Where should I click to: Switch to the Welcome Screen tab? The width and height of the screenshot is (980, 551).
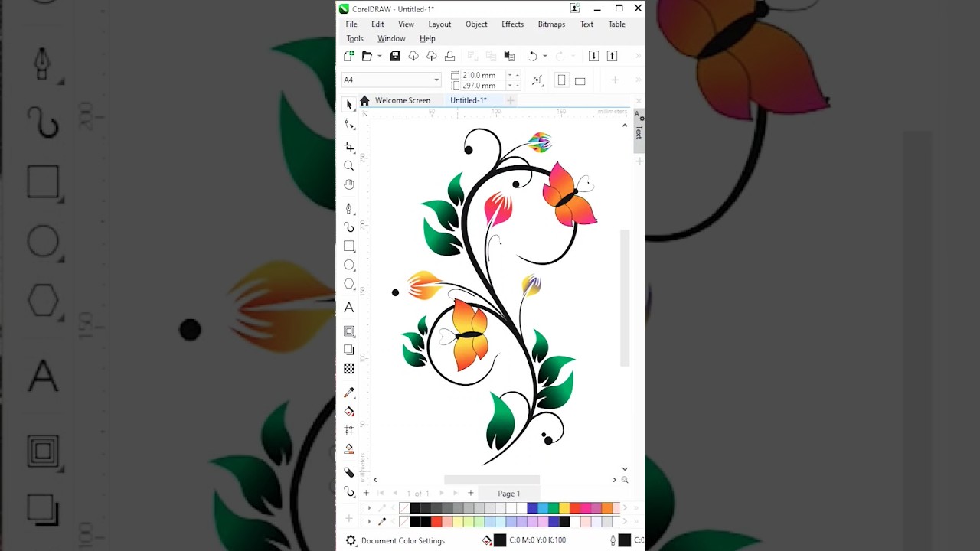click(403, 100)
